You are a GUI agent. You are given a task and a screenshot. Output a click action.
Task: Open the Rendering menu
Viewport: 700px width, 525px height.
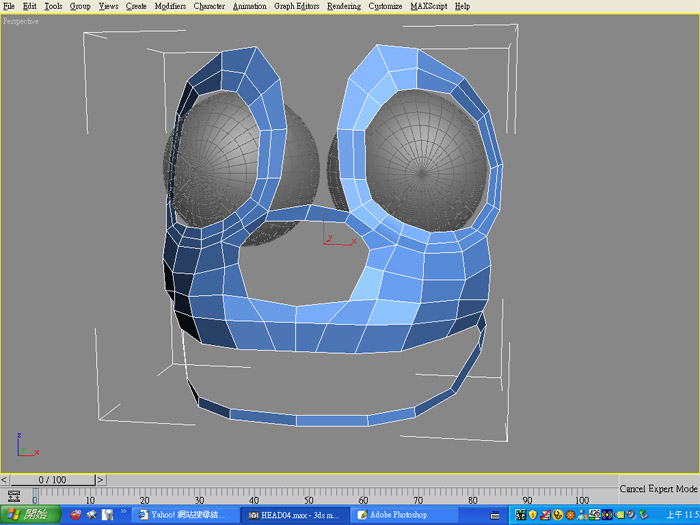click(x=344, y=6)
